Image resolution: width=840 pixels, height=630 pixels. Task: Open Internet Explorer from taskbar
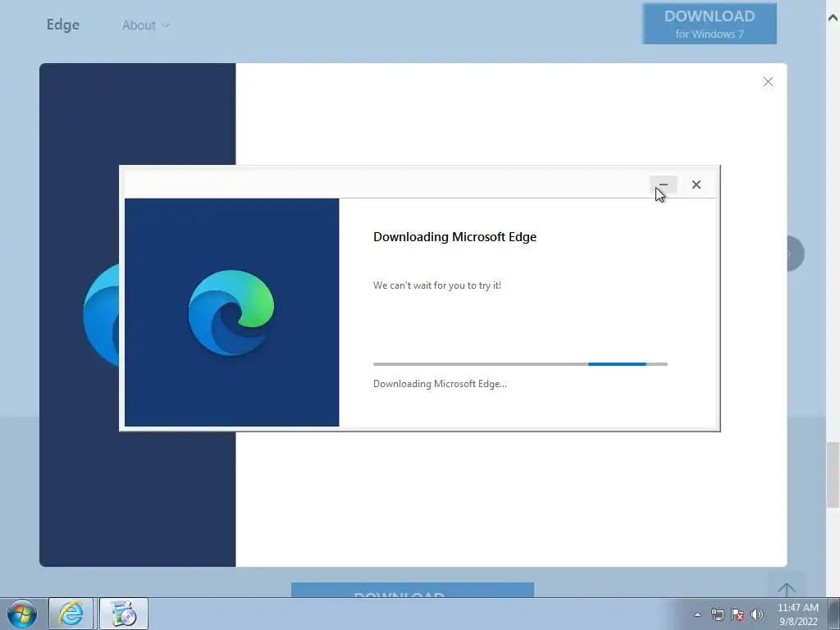tap(71, 614)
